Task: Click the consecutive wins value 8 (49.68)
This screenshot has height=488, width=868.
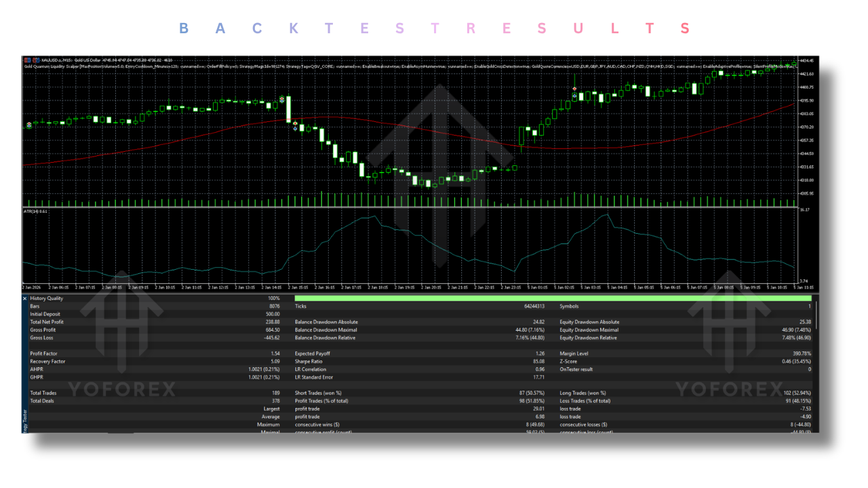Action: click(534, 425)
